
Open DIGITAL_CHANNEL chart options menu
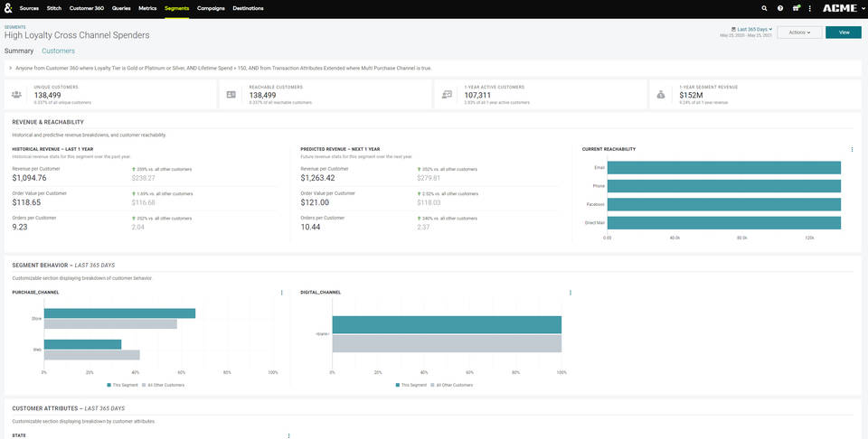pos(571,293)
